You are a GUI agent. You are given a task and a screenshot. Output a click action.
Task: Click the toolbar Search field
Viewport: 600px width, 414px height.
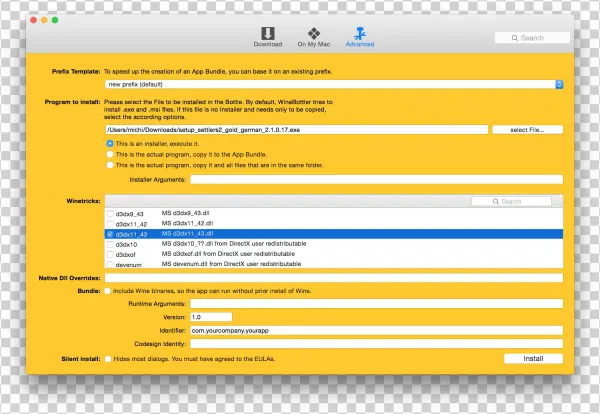pyautogui.click(x=532, y=38)
